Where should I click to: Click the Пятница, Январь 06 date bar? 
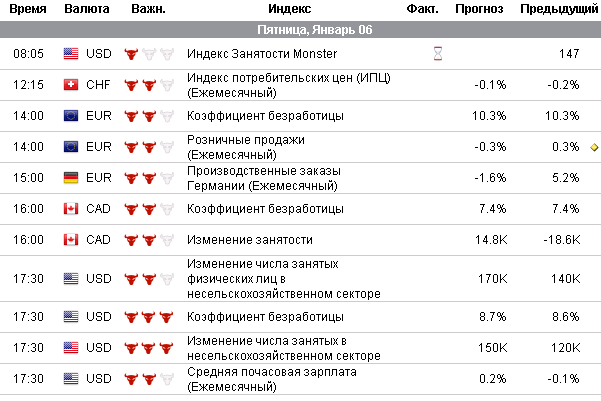click(x=300, y=30)
